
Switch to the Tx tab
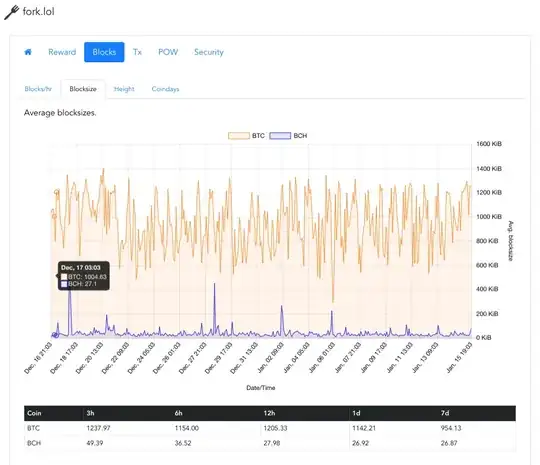137,52
